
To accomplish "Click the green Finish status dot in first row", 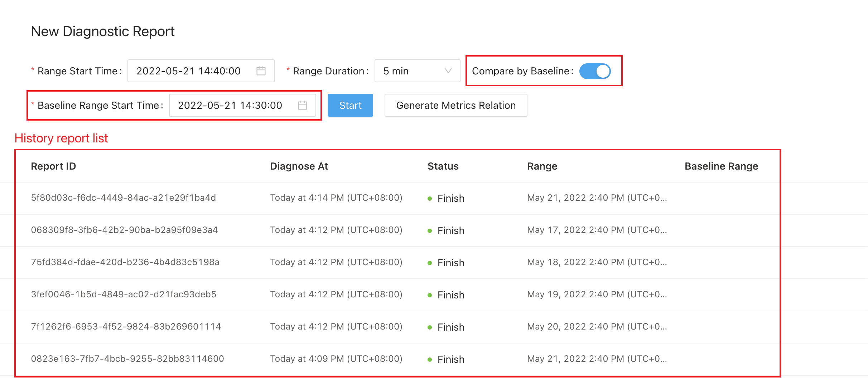I will (430, 199).
